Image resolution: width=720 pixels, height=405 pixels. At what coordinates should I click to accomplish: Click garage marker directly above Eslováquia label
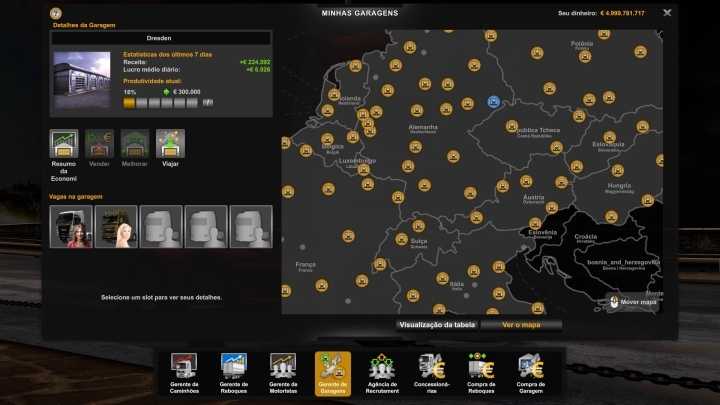coord(609,137)
